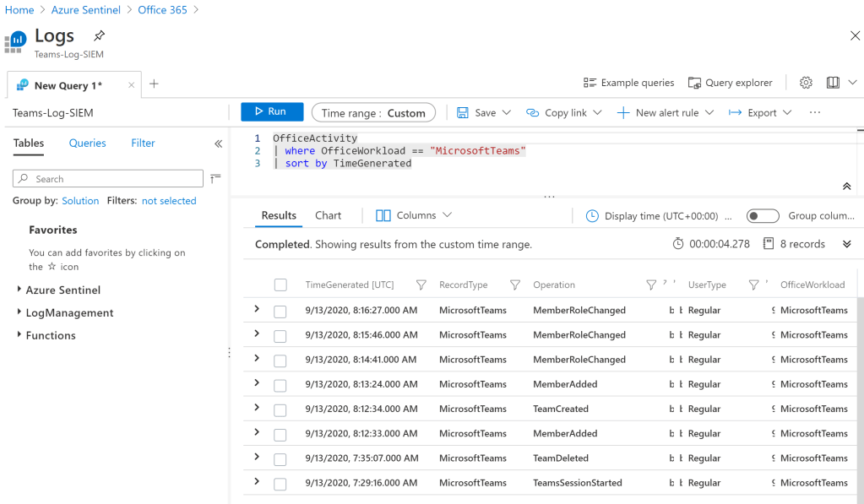Open the settings gear icon
Screen dimensions: 864x504
806,83
